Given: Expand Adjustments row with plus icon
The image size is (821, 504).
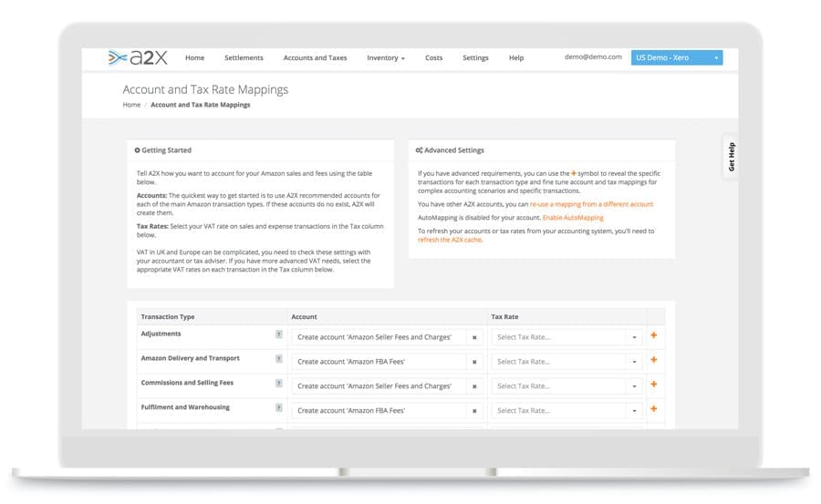Looking at the screenshot, I should (653, 335).
